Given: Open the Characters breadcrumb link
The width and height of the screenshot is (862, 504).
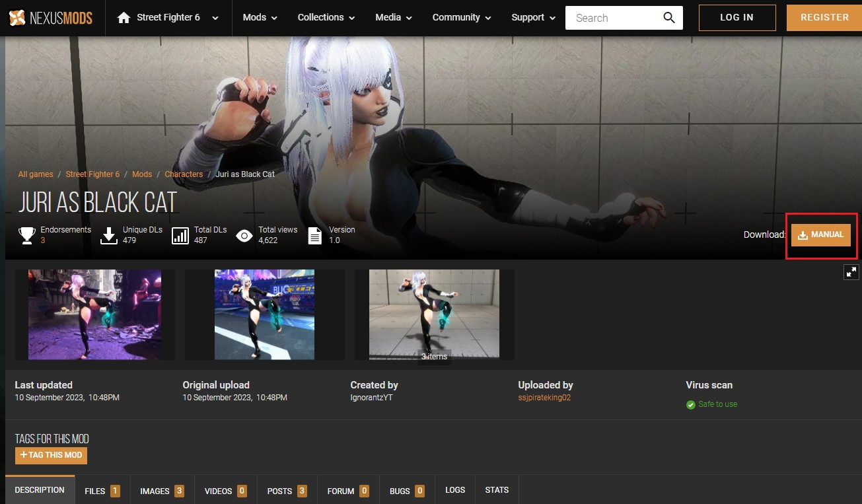Looking at the screenshot, I should point(184,174).
